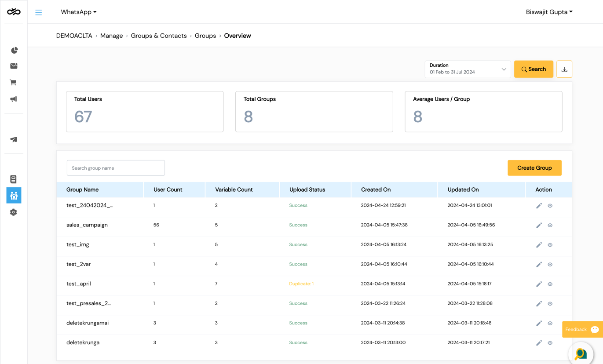Go to Manage breadcrumb

point(111,36)
